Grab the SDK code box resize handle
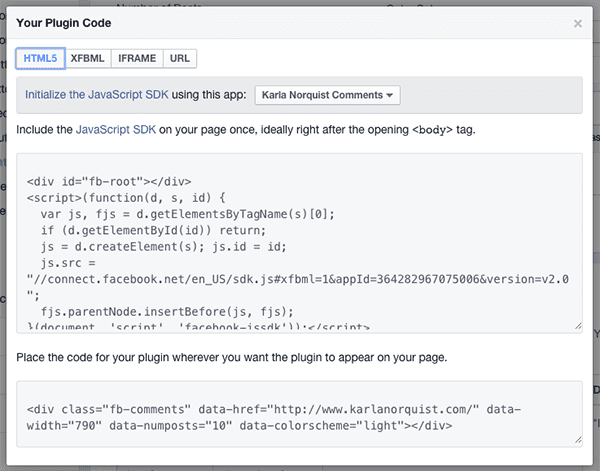 578,326
